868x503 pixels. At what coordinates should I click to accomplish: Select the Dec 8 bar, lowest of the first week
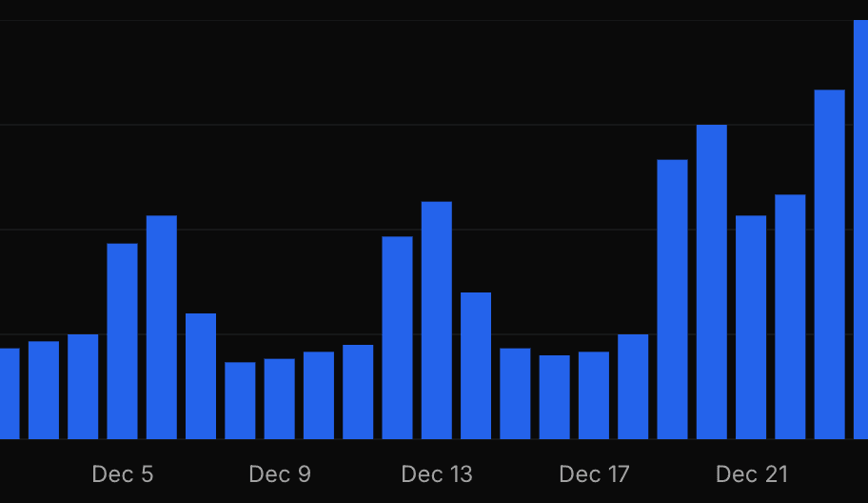coord(240,400)
